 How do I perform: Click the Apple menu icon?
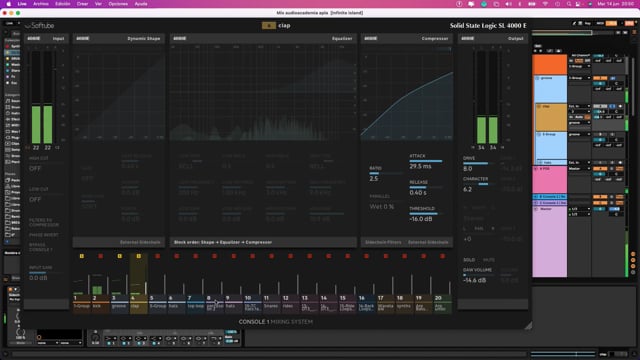(9, 4)
